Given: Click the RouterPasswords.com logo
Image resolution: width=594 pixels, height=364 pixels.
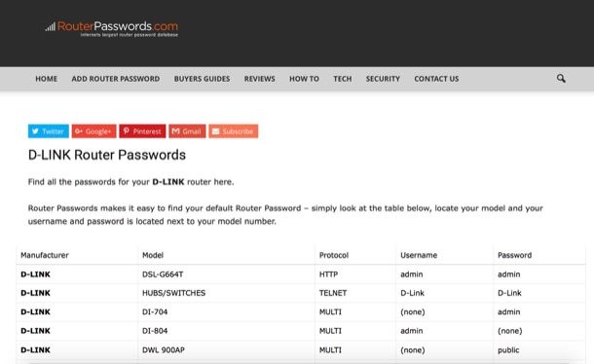Looking at the screenshot, I should tap(111, 29).
